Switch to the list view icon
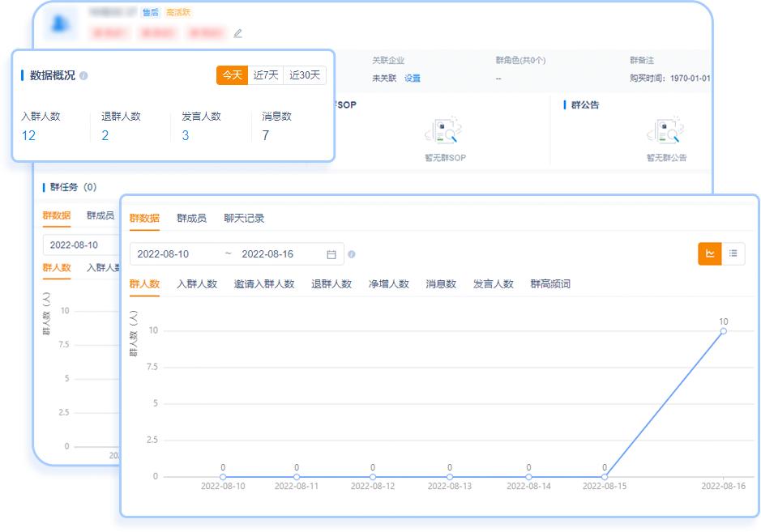Screen dimensions: 761x532 click(x=733, y=253)
